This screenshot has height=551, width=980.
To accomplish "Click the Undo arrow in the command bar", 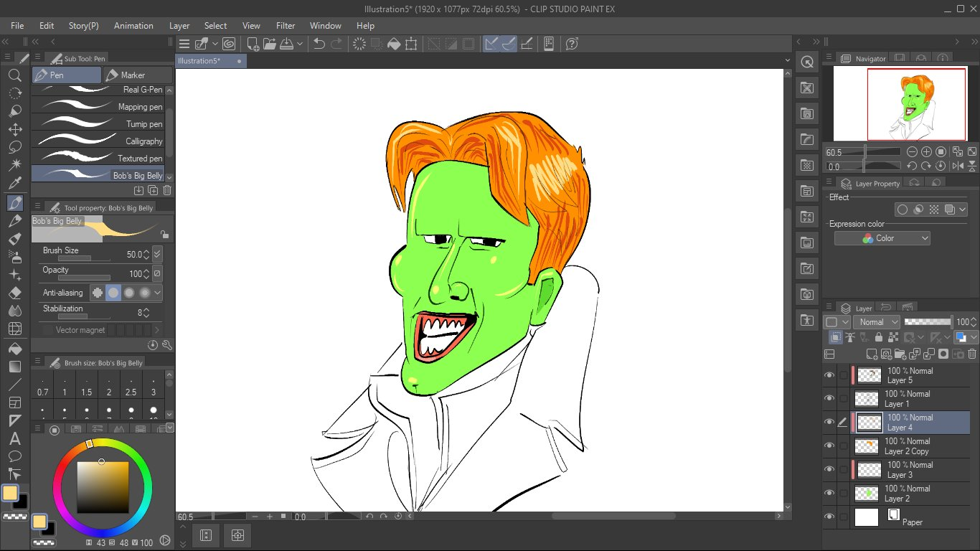I will [x=319, y=44].
